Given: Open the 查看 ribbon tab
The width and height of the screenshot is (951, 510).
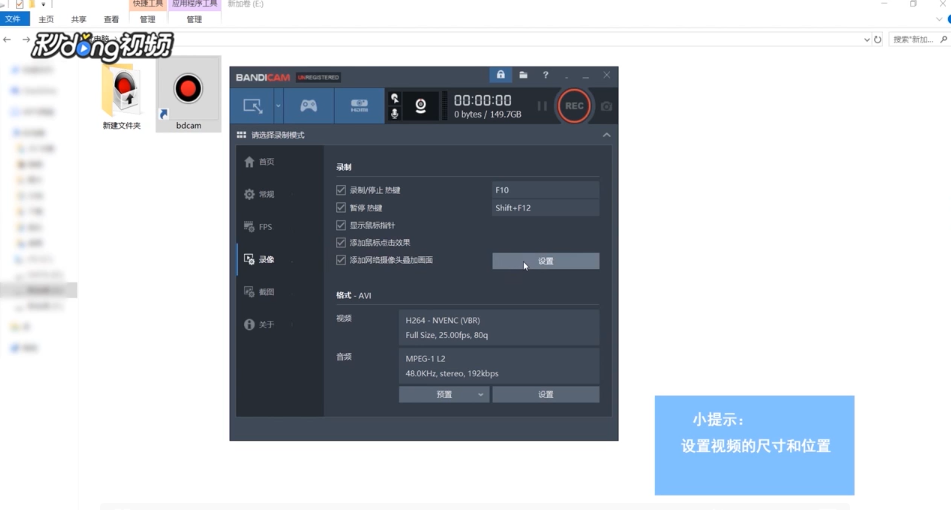Looking at the screenshot, I should 112,19.
